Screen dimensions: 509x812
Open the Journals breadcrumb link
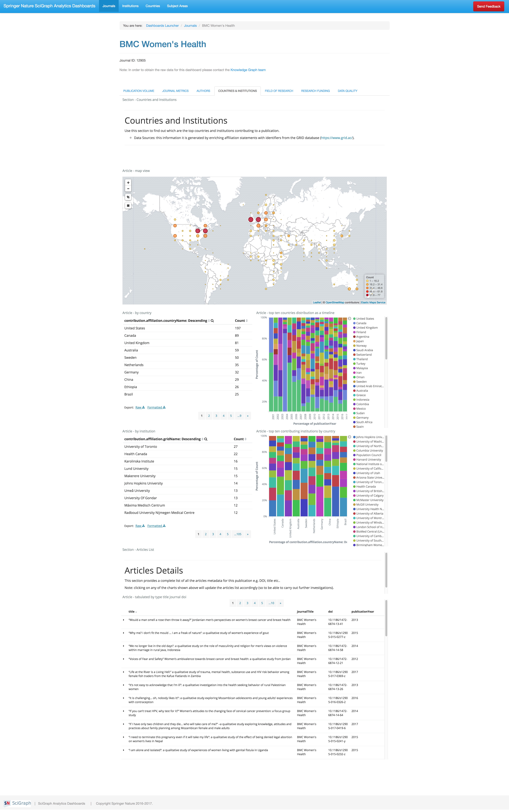click(190, 26)
